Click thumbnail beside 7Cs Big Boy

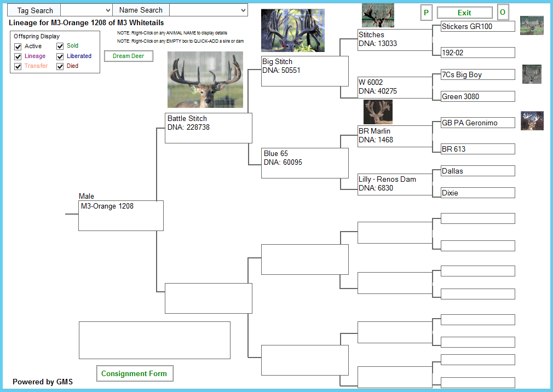(531, 74)
